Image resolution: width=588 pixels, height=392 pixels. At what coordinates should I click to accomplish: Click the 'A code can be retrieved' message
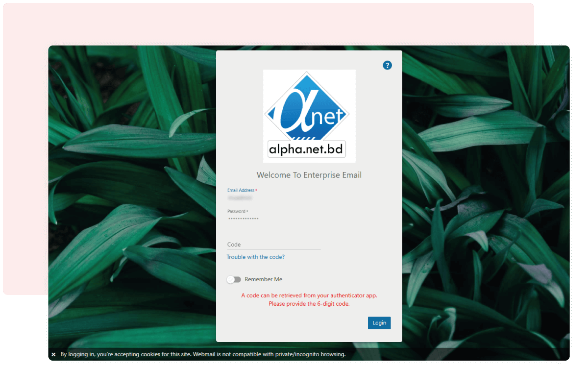309,295
